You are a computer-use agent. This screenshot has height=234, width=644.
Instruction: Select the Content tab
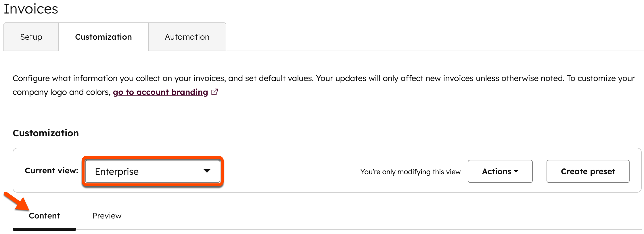tap(44, 216)
